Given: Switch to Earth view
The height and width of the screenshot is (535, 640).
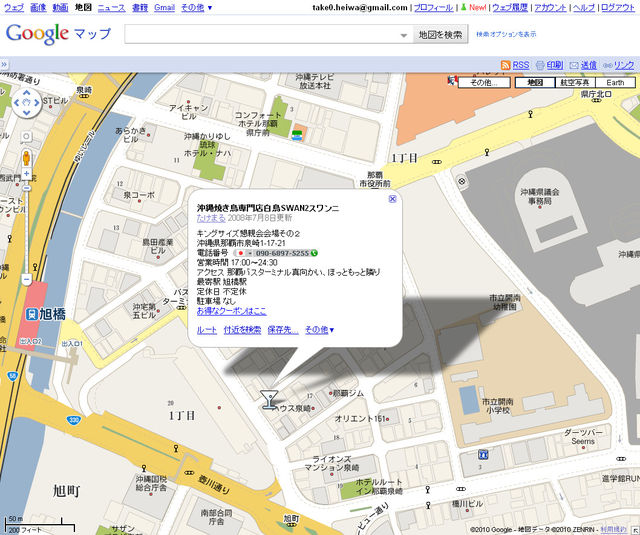Looking at the screenshot, I should point(615,82).
